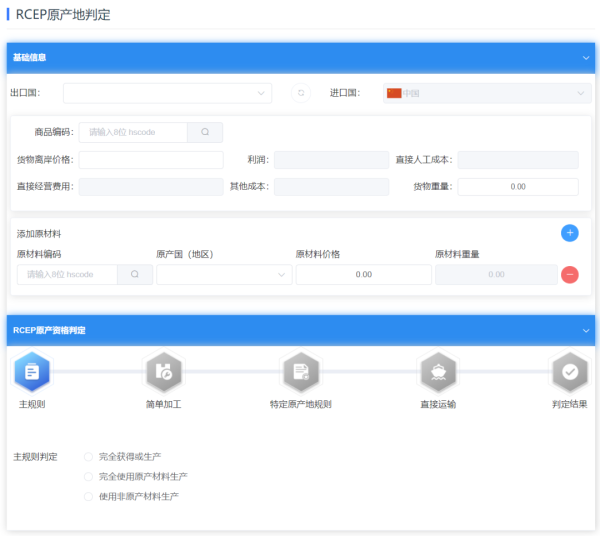Go to the 简单加工 step icon

(163, 372)
